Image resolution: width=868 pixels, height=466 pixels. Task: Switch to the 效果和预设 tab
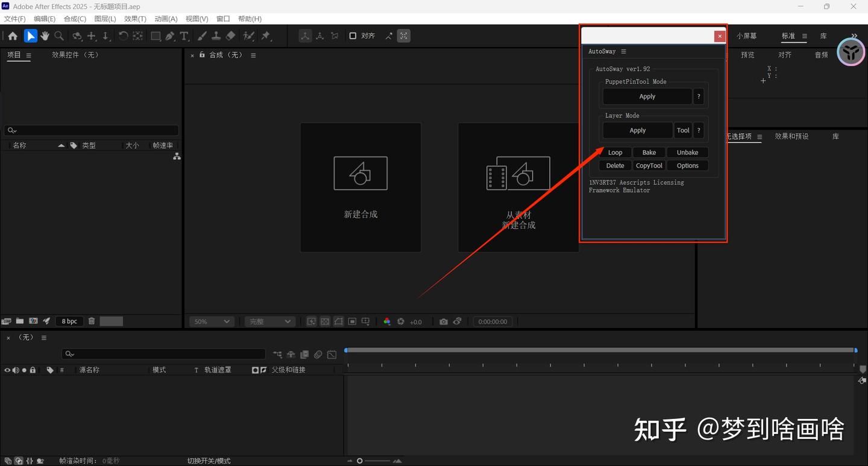791,136
